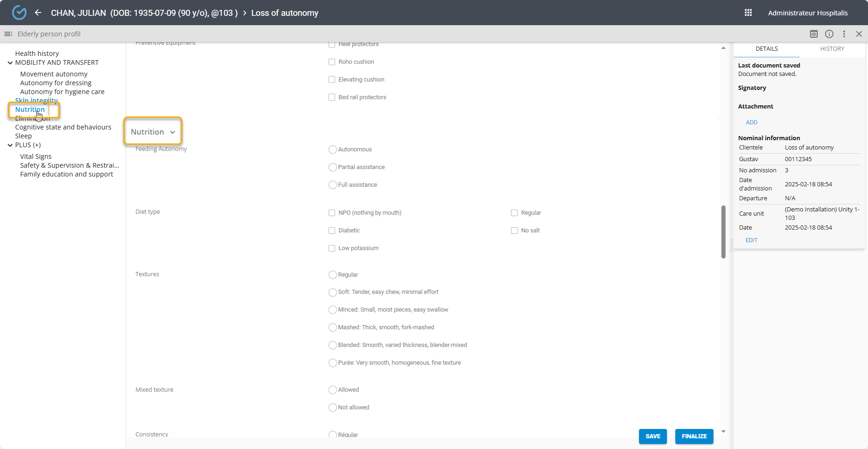Click the vertical scrollbar thumb
This screenshot has height=449, width=868.
tap(723, 231)
